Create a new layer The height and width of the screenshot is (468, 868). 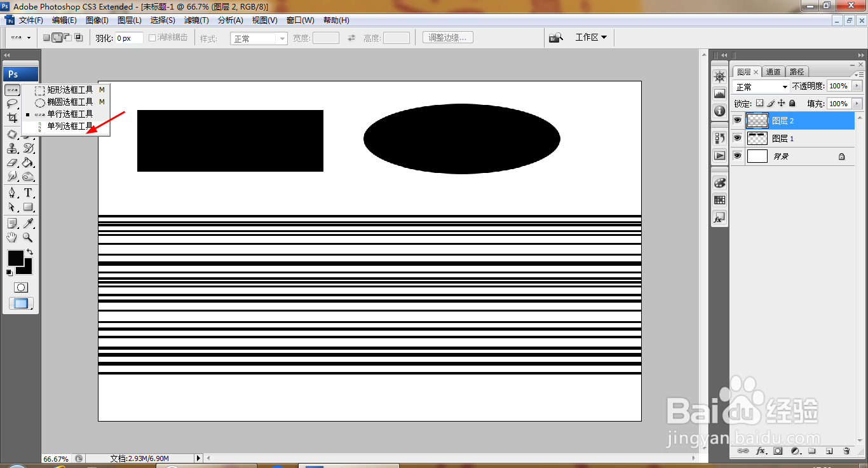[x=829, y=451]
